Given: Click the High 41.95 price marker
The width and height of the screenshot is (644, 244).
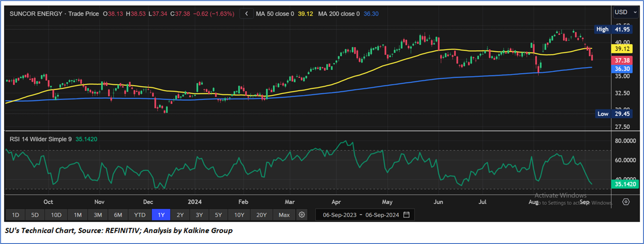Looking at the screenshot, I should pyautogui.click(x=614, y=29).
